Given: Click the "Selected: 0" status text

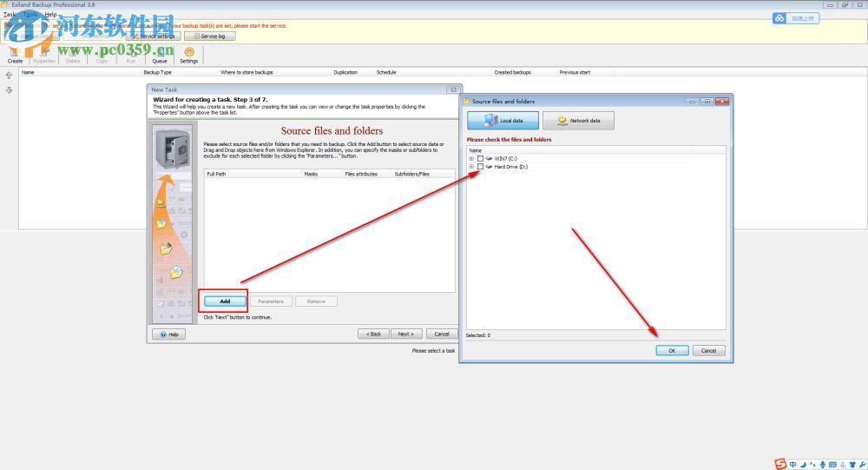Looking at the screenshot, I should point(477,335).
